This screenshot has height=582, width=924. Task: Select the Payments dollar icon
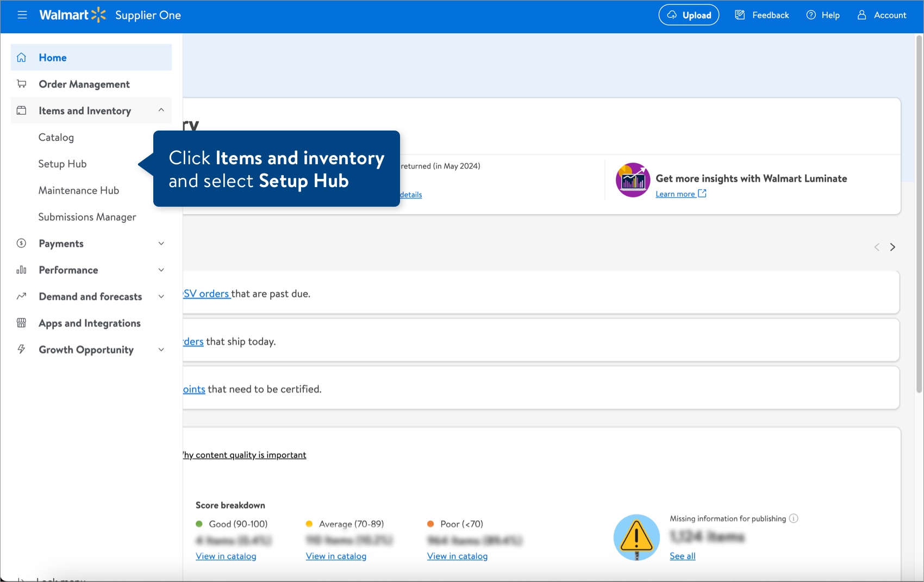click(21, 243)
